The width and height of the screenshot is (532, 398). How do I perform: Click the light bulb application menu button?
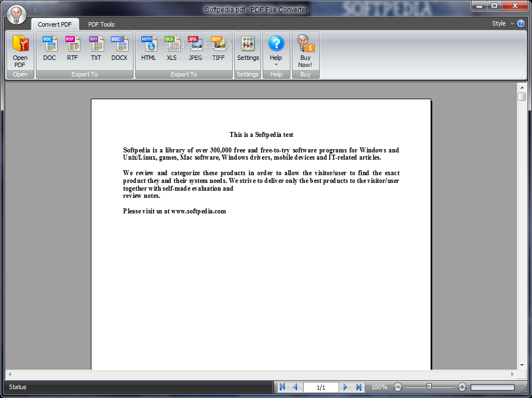tap(16, 14)
